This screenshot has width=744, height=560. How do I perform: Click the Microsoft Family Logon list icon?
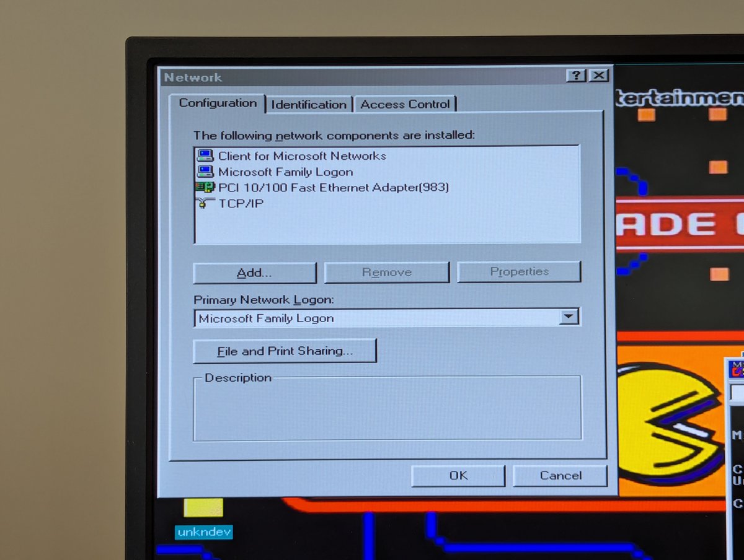tap(205, 172)
